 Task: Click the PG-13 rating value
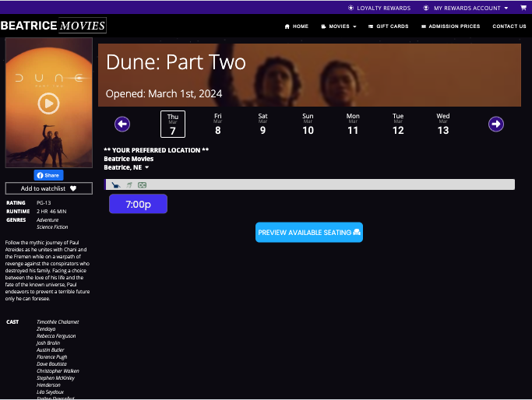[x=44, y=202]
